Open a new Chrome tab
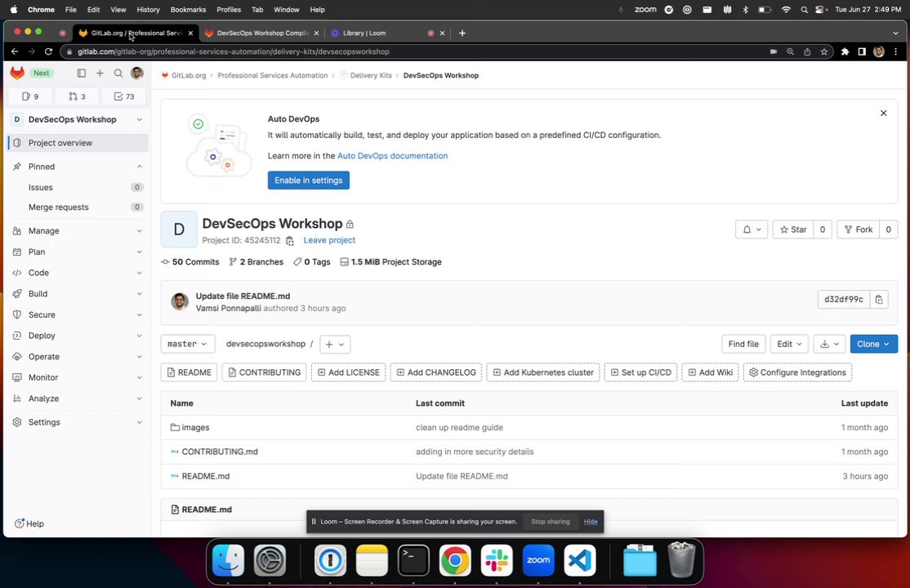Image resolution: width=910 pixels, height=588 pixels. 462,33
